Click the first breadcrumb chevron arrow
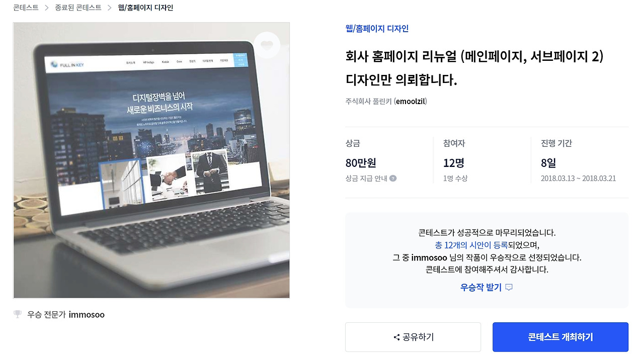This screenshot has width=644, height=357. 47,8
